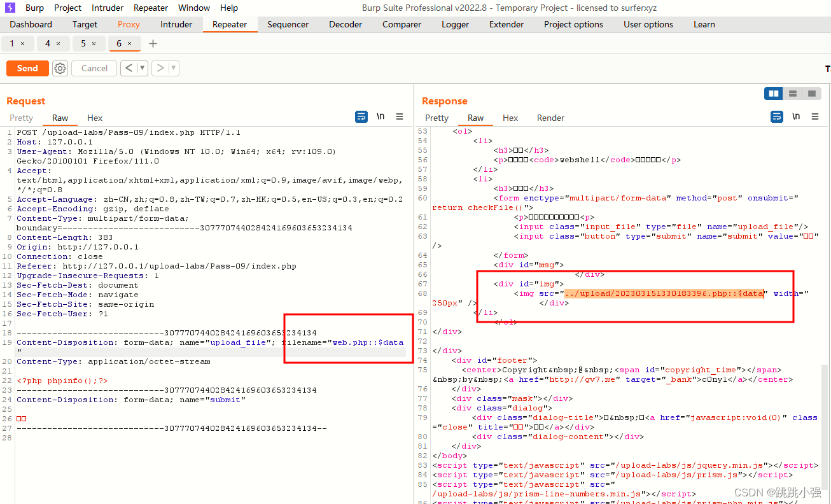This screenshot has width=831, height=504.
Task: Close Repeater tab 5
Action: (94, 44)
